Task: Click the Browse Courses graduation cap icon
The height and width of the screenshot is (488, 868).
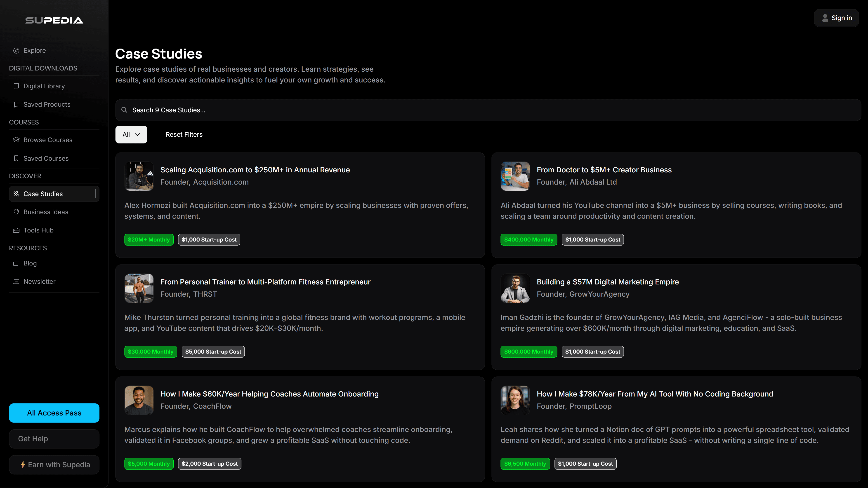Action: 16,140
